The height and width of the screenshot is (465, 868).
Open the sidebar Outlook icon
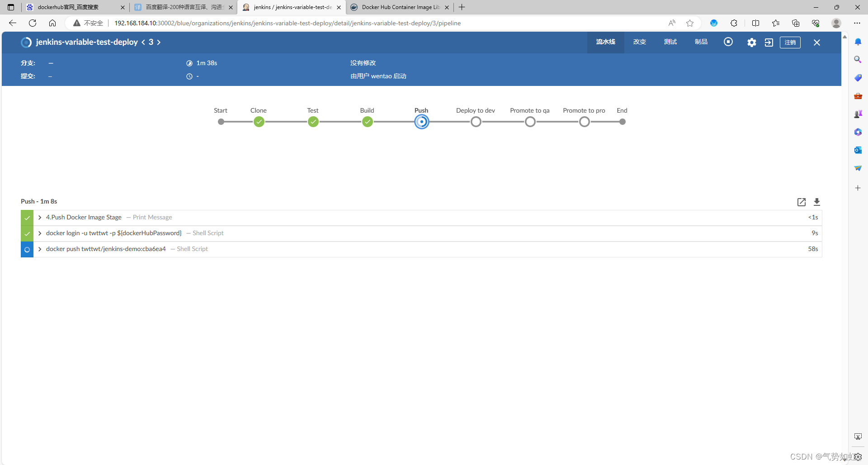(858, 150)
